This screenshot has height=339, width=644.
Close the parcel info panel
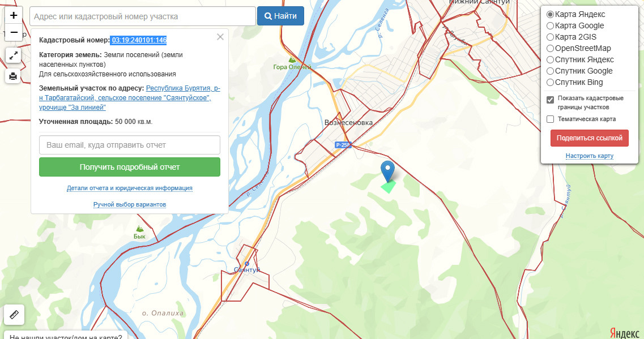(x=220, y=37)
